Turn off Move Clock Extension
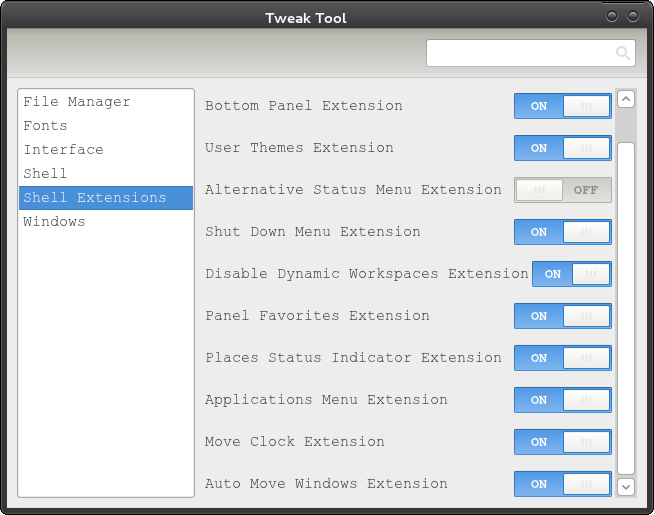Screen dimensions: 654x515 click(x=562, y=442)
